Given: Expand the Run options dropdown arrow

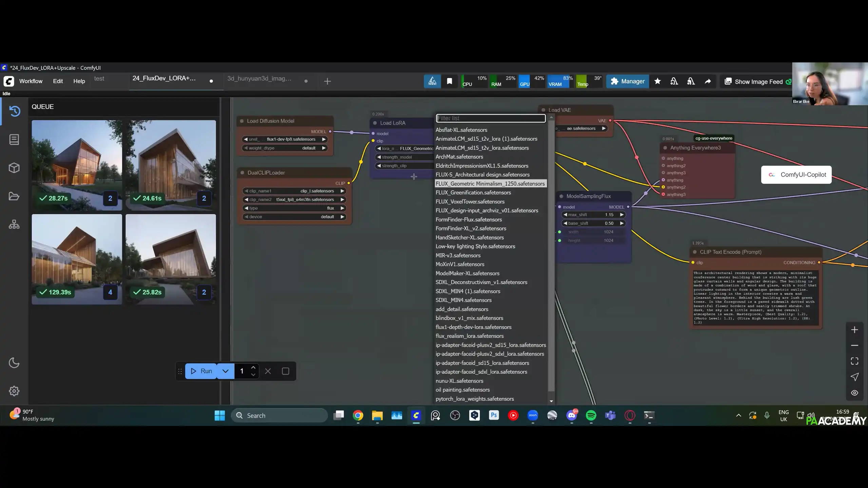Looking at the screenshot, I should coord(226,371).
